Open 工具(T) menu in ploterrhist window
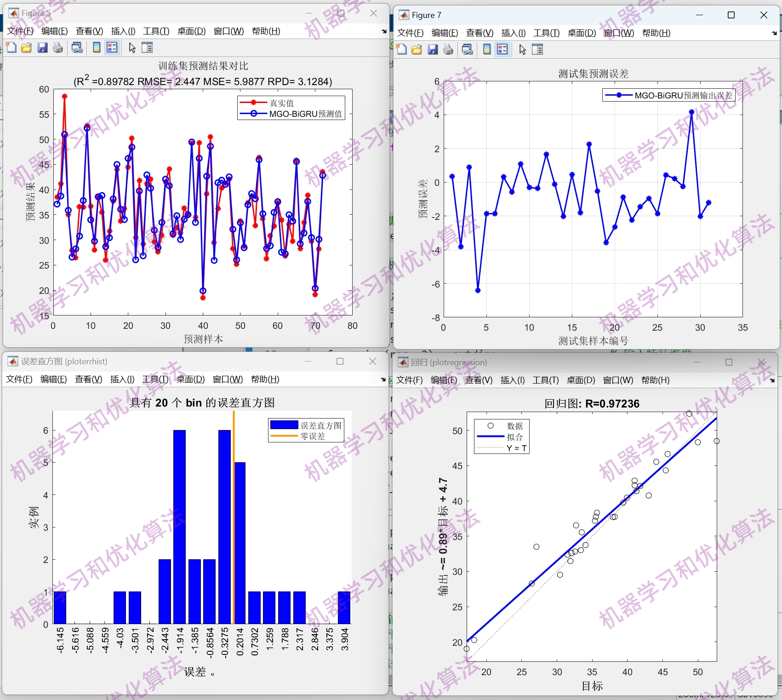The width and height of the screenshot is (782, 700). (x=155, y=379)
